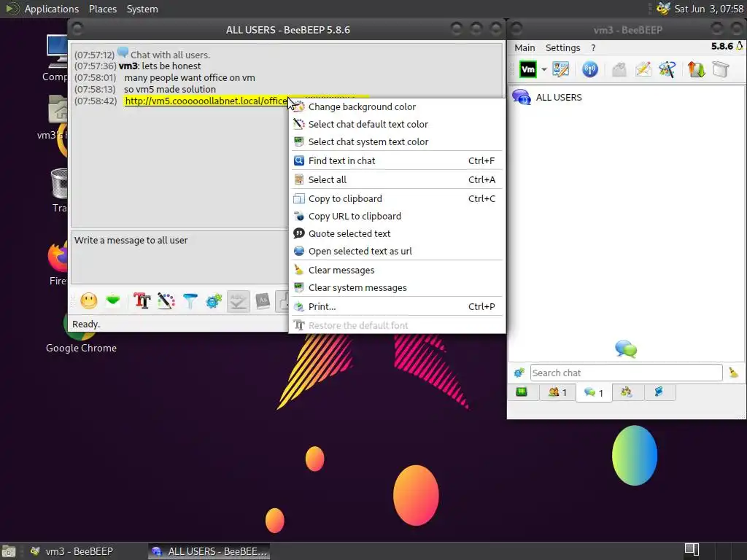Click the highlighted vm5 office link
Viewport: 747px width, 560px height.
(206, 101)
